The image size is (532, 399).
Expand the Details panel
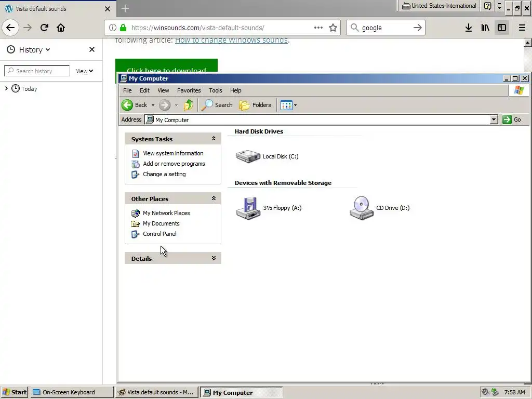(x=214, y=258)
